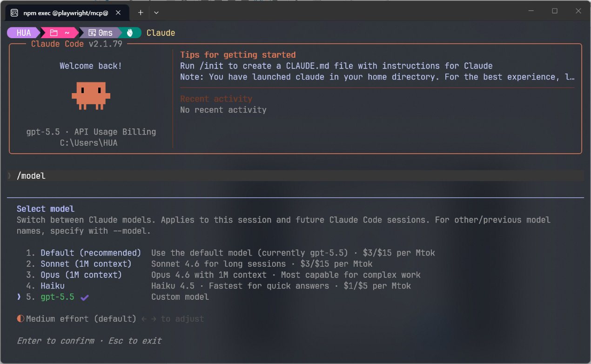Select Opus (1M context) model option
This screenshot has height=364, width=591.
click(x=81, y=275)
